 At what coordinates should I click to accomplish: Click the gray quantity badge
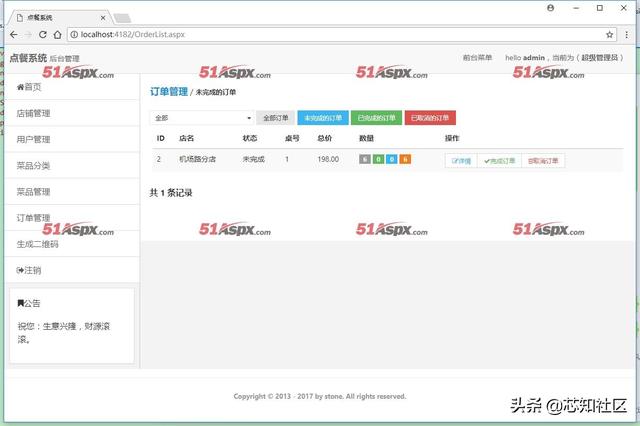tap(364, 159)
